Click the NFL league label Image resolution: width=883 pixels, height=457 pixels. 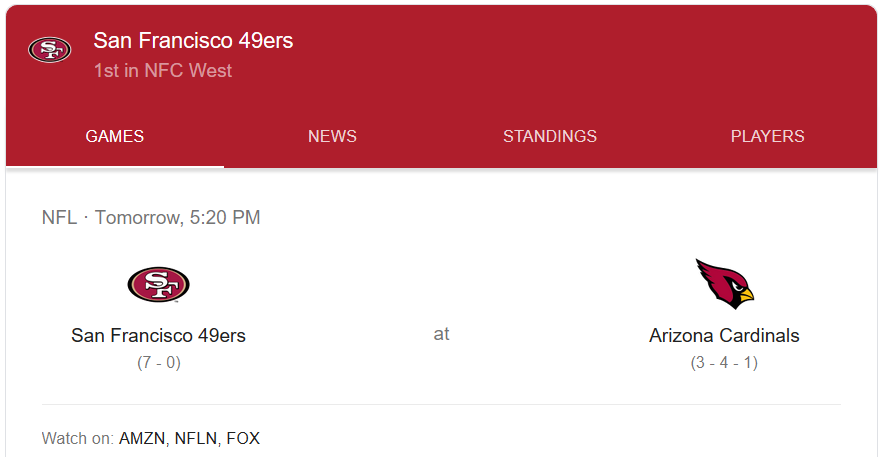coord(59,218)
